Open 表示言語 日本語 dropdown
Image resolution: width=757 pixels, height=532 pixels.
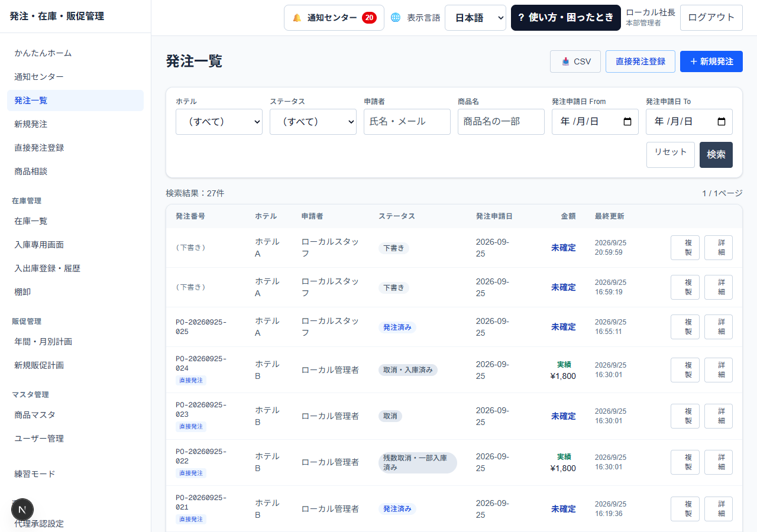pos(475,18)
